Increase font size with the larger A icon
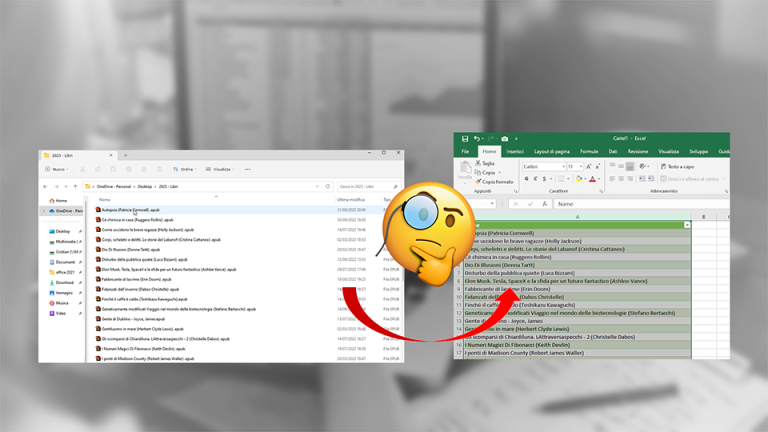The image size is (768, 432). pos(590,167)
